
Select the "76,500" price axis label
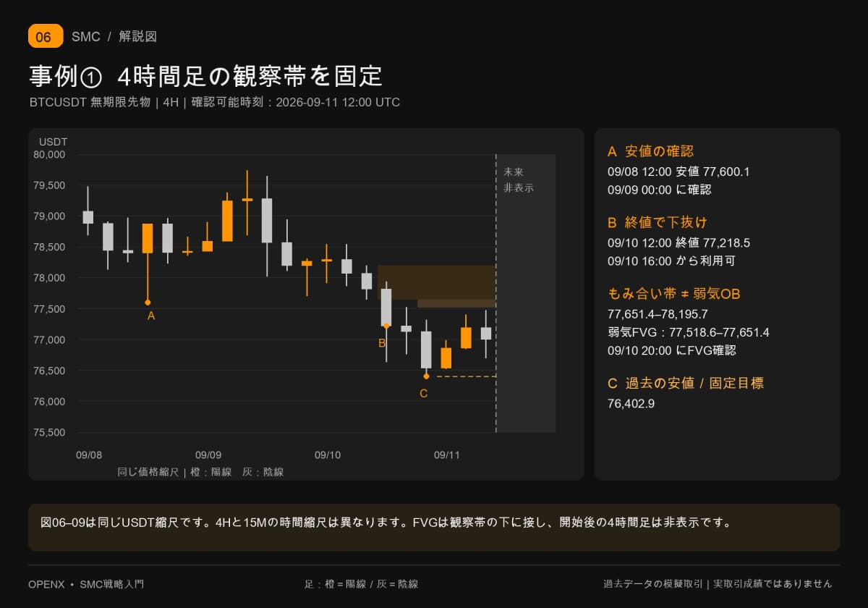point(49,371)
